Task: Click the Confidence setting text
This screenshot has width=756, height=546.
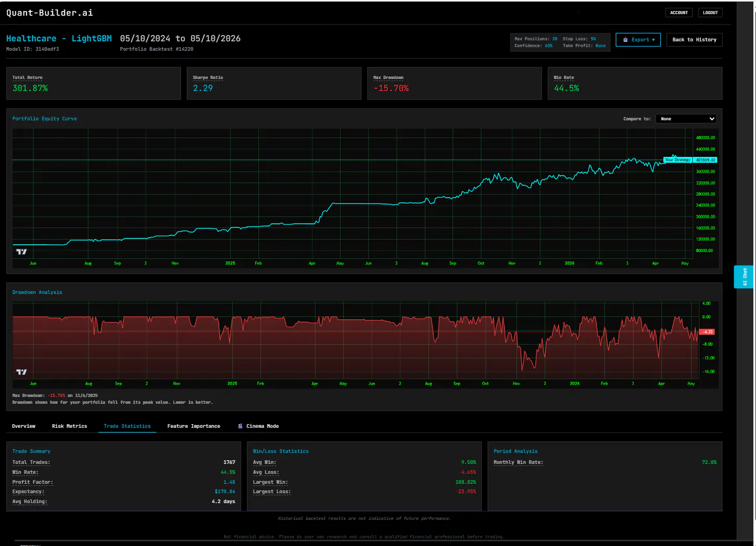Action: [x=533, y=45]
